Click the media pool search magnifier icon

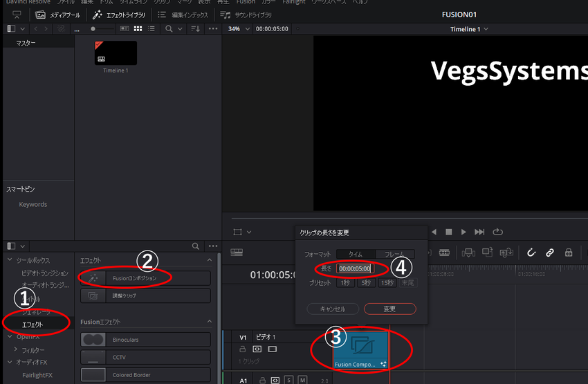pyautogui.click(x=169, y=28)
